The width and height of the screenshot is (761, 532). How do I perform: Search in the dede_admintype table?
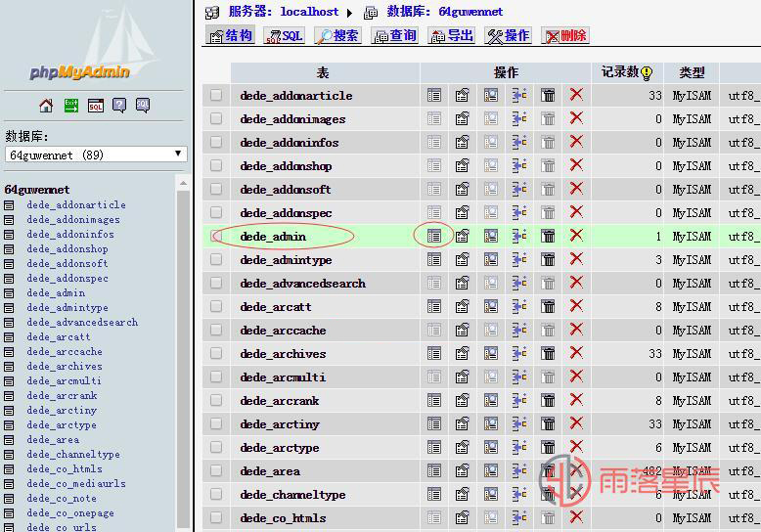pos(491,260)
